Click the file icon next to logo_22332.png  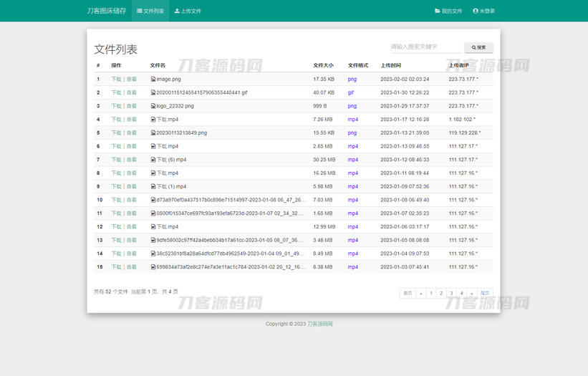coord(153,106)
